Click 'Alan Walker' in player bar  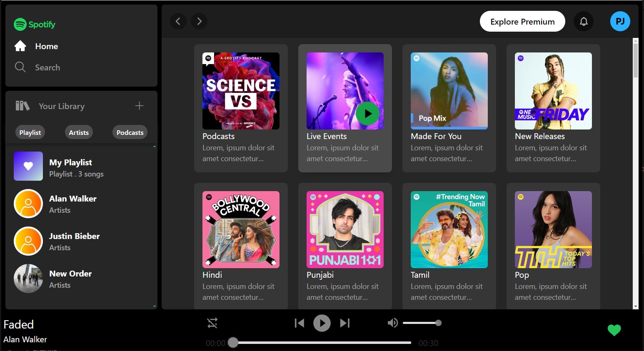25,339
